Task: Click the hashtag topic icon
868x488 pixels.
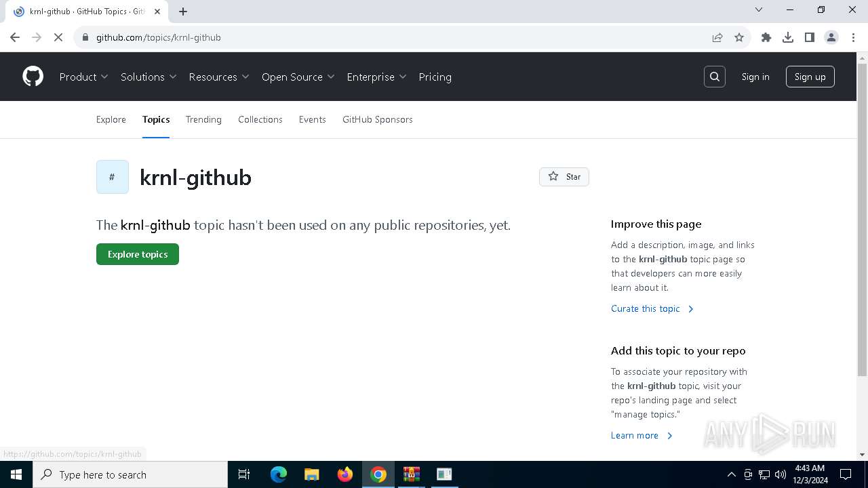Action: click(113, 177)
